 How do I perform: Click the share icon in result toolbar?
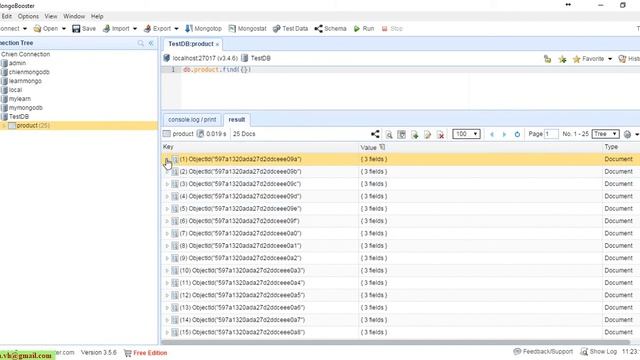click(375, 134)
